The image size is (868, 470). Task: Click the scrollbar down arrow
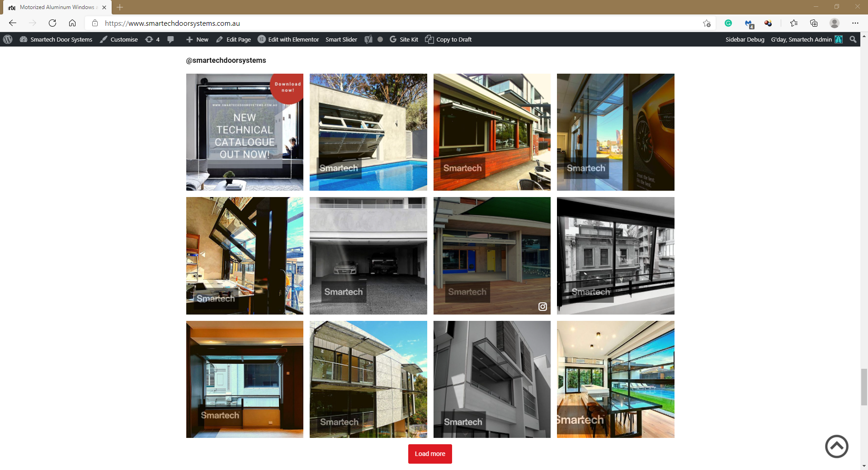click(x=864, y=466)
